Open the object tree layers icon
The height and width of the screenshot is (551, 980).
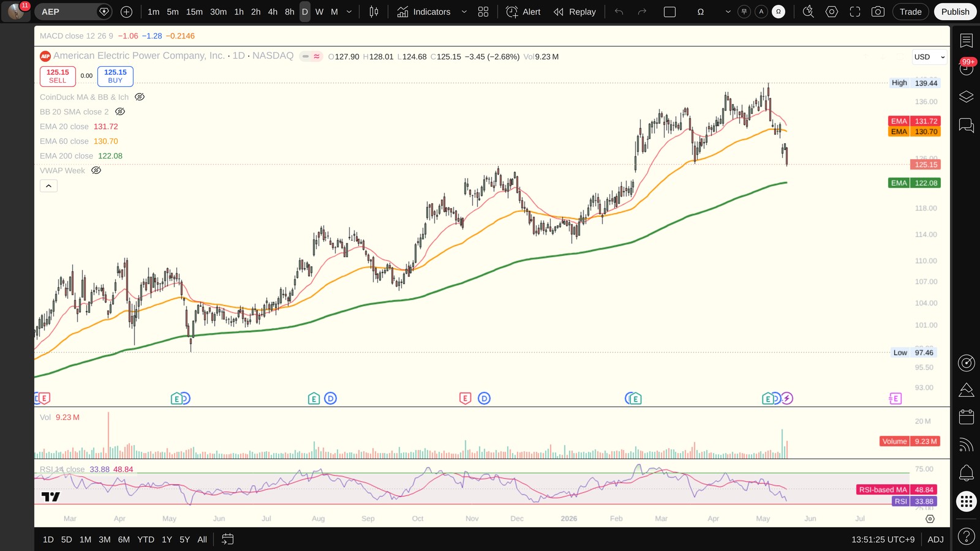tap(967, 97)
